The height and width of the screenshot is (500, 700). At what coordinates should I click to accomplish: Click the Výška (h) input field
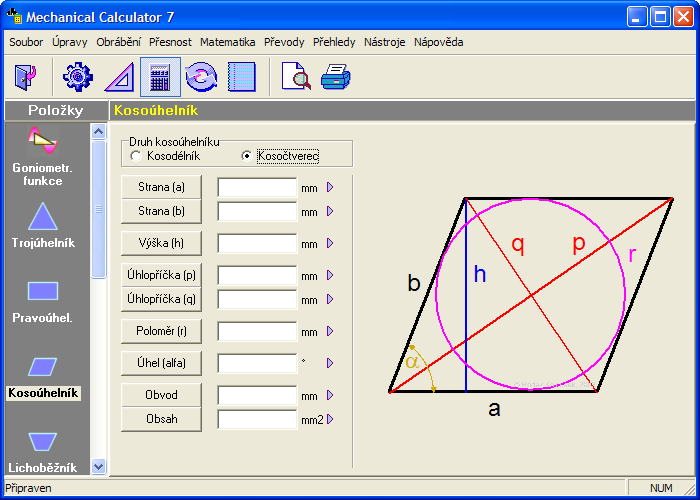pos(258,243)
